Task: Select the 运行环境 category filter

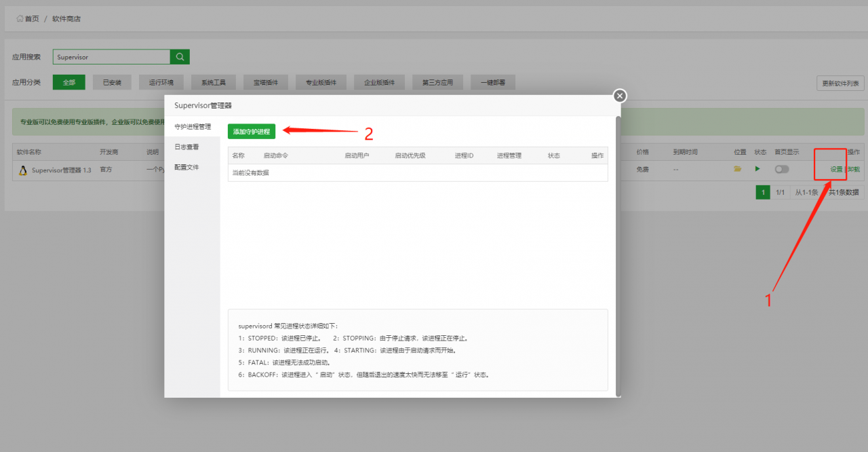Action: click(x=161, y=82)
